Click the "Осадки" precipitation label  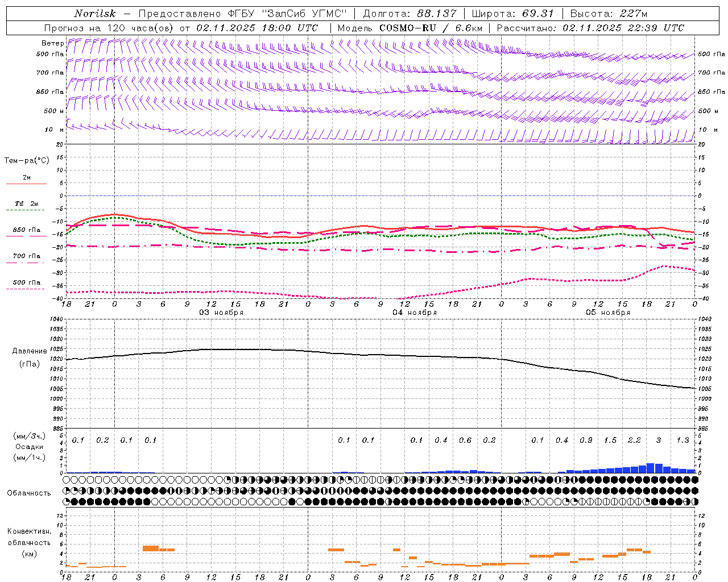click(x=29, y=447)
